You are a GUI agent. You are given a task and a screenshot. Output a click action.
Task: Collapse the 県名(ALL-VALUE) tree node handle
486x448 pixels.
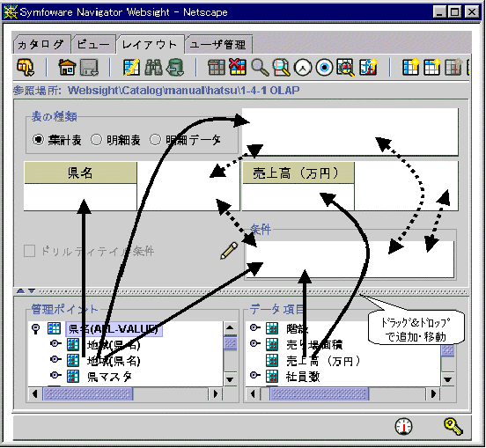pyautogui.click(x=36, y=328)
